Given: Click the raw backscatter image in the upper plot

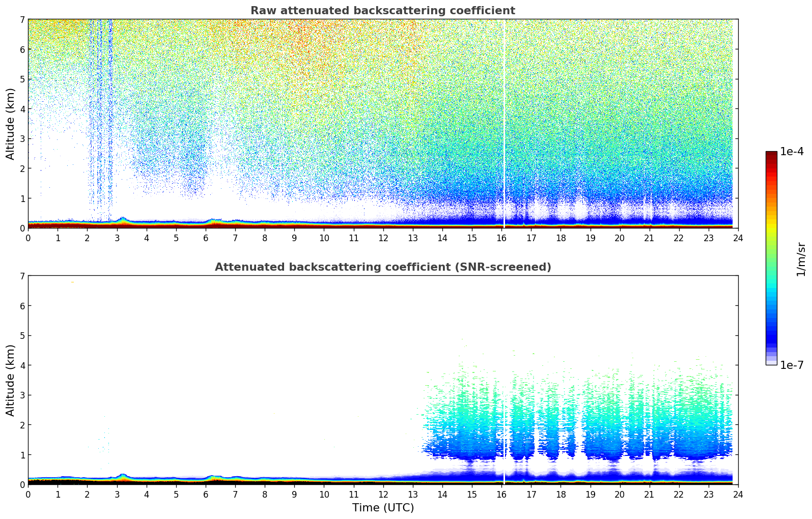Looking at the screenshot, I should pos(383,124).
